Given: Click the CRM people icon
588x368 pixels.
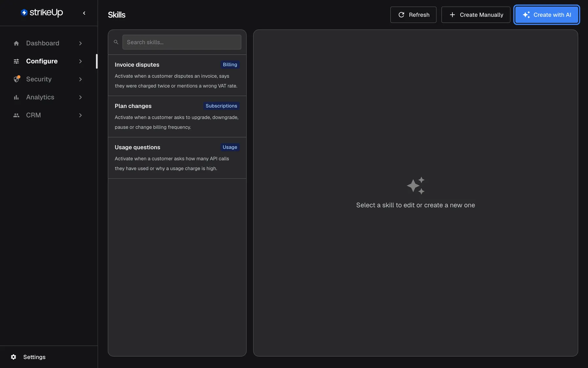Looking at the screenshot, I should (x=16, y=115).
